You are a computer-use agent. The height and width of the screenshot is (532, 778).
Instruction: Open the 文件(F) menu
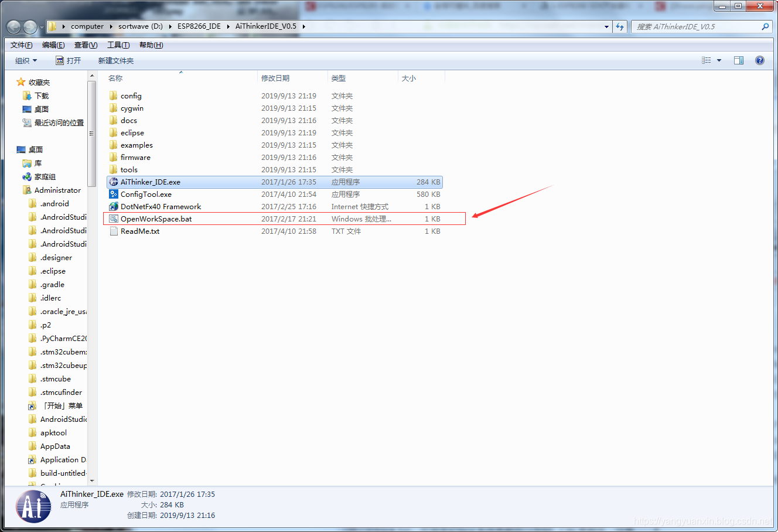[x=22, y=45]
